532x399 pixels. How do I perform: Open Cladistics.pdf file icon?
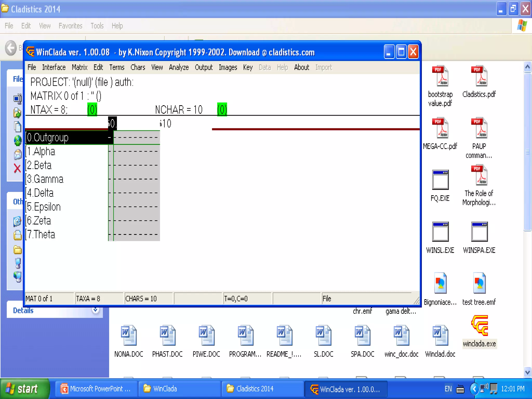coord(479,76)
